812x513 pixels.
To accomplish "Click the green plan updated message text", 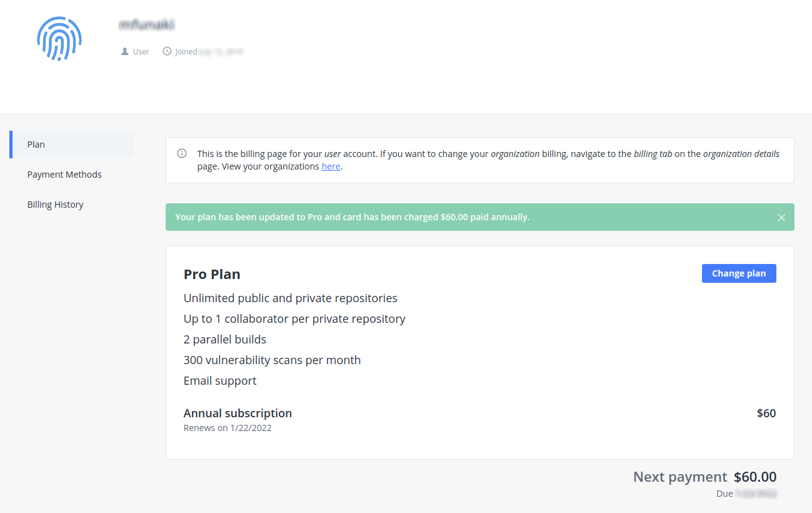I will 352,217.
